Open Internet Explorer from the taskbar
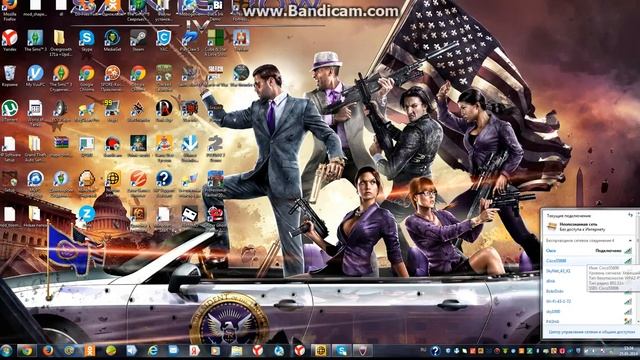 tap(153, 351)
